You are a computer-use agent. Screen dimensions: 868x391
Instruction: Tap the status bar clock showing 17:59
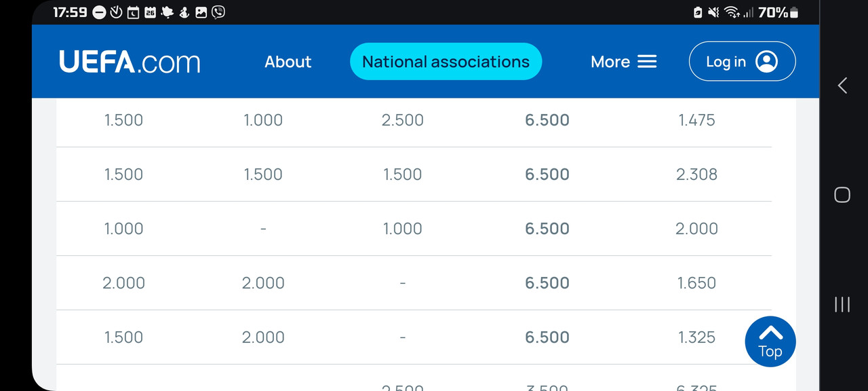70,12
